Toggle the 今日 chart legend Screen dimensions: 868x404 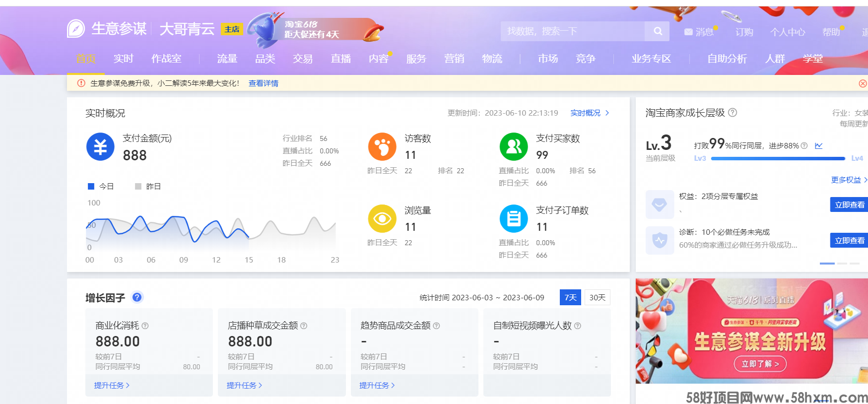pyautogui.click(x=101, y=187)
